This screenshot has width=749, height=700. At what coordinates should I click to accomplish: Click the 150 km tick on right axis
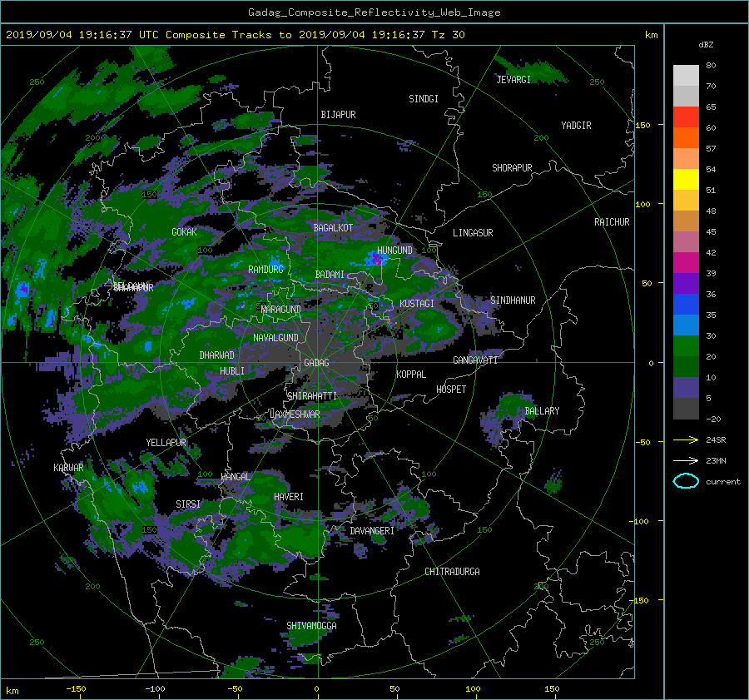[x=642, y=125]
